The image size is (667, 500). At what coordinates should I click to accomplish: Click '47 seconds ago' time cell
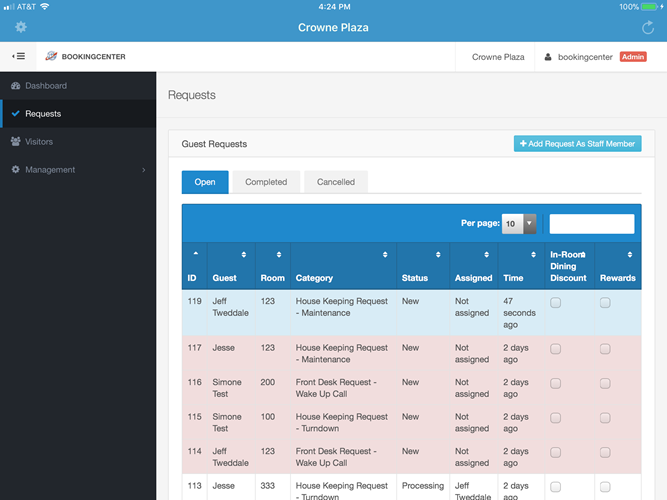(x=519, y=313)
